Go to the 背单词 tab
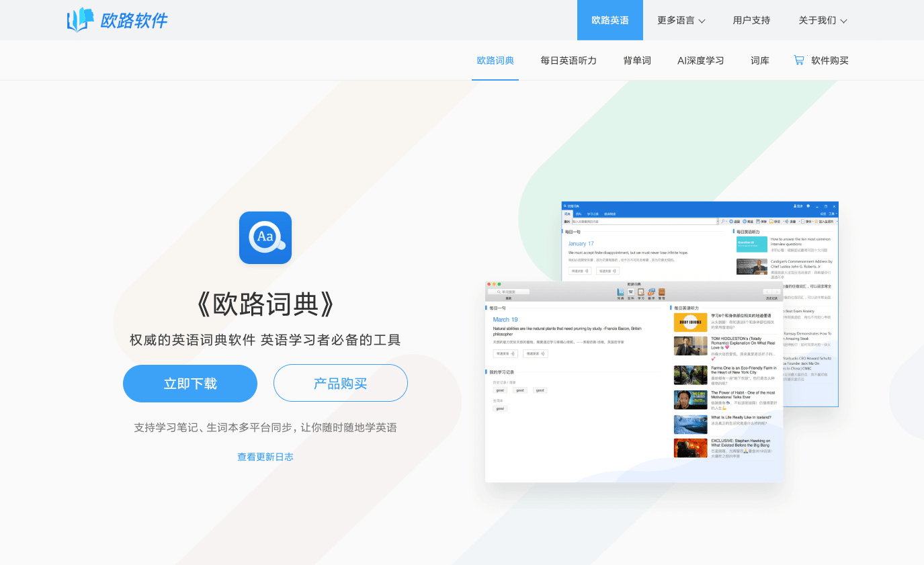 point(637,60)
